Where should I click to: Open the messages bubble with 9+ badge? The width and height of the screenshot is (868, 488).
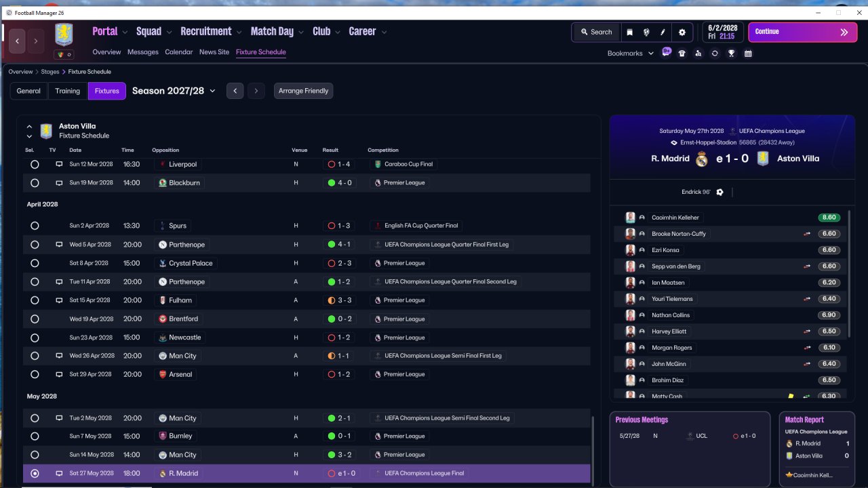[666, 52]
